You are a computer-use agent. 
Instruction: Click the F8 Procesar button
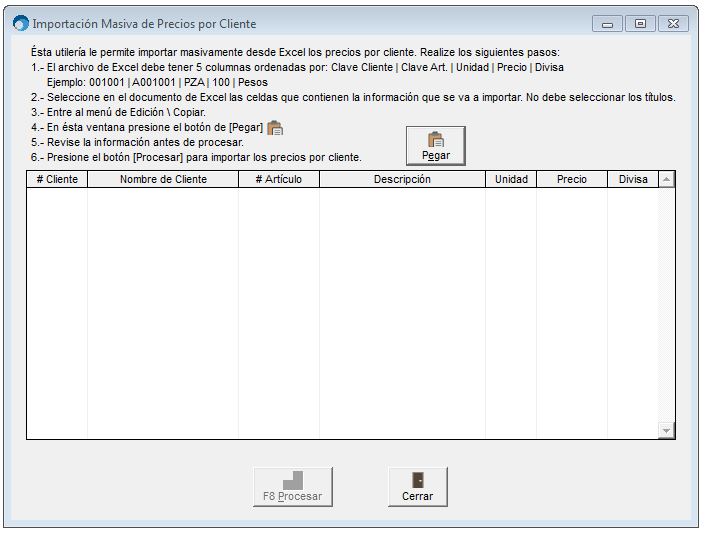[293, 487]
